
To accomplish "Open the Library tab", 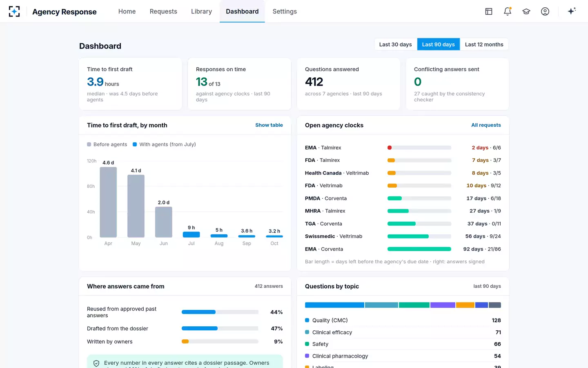I will [201, 11].
